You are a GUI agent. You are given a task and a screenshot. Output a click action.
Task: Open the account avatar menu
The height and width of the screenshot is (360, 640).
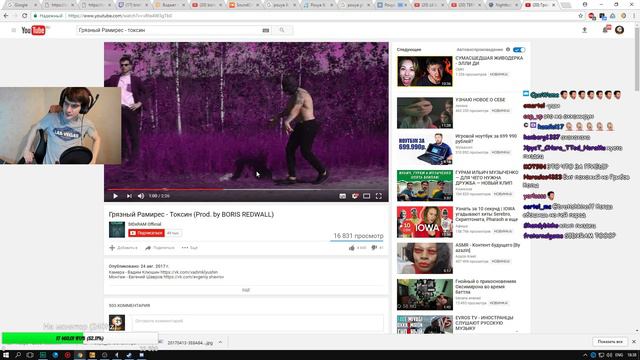619,30
